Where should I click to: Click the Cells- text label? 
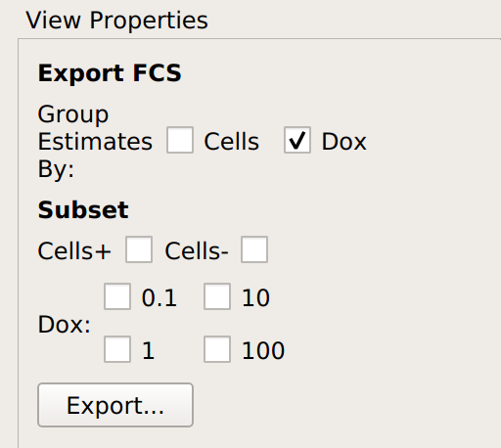tap(197, 251)
